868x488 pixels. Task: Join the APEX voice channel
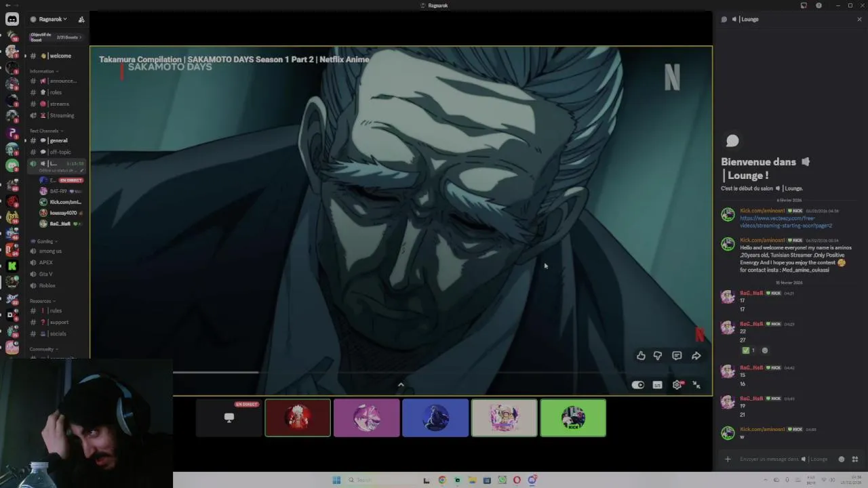pyautogui.click(x=57, y=262)
